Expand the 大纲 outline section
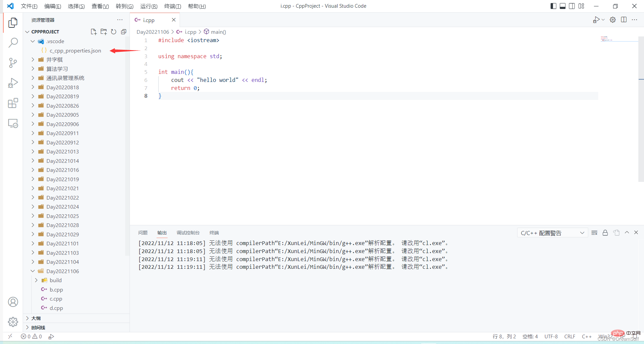The height and width of the screenshot is (344, 644). click(x=36, y=318)
